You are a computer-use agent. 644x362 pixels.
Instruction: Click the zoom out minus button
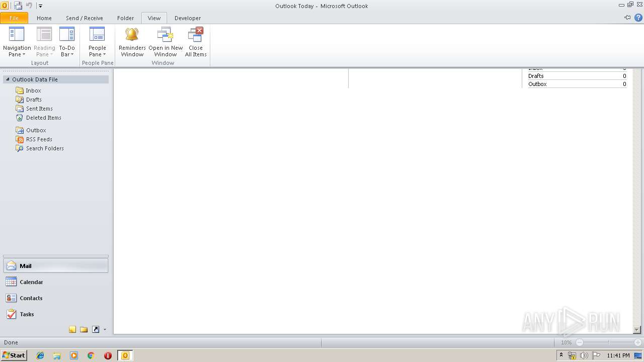[x=580, y=342]
